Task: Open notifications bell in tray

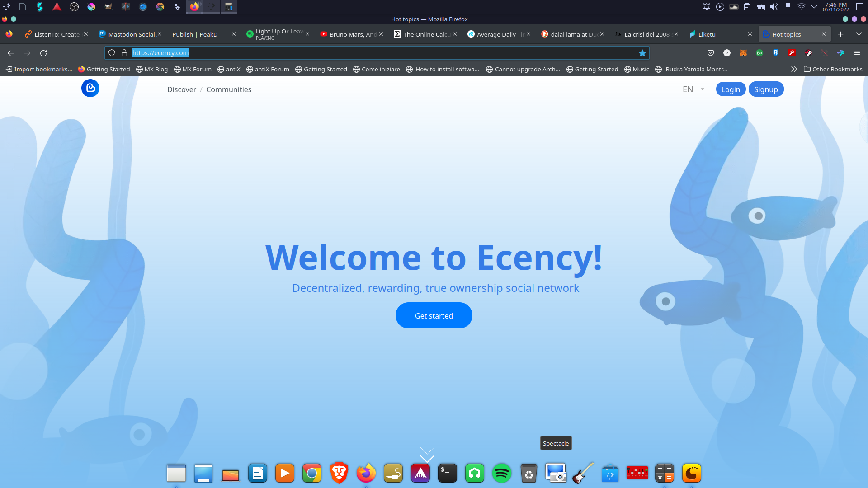Action: tap(706, 7)
